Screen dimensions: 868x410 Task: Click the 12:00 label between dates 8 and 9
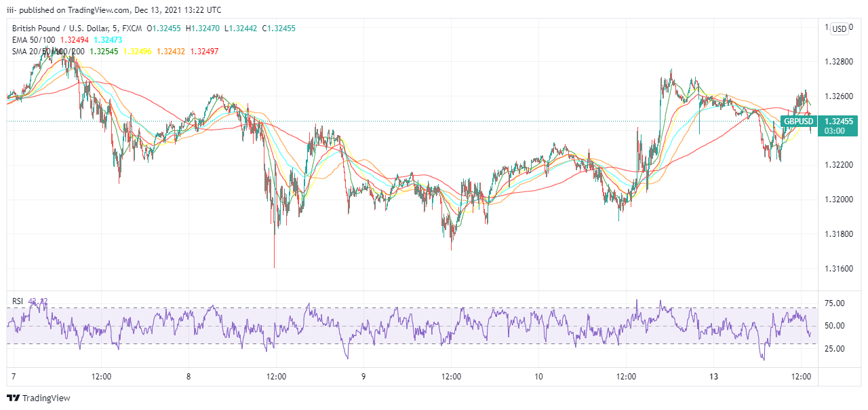(x=276, y=377)
